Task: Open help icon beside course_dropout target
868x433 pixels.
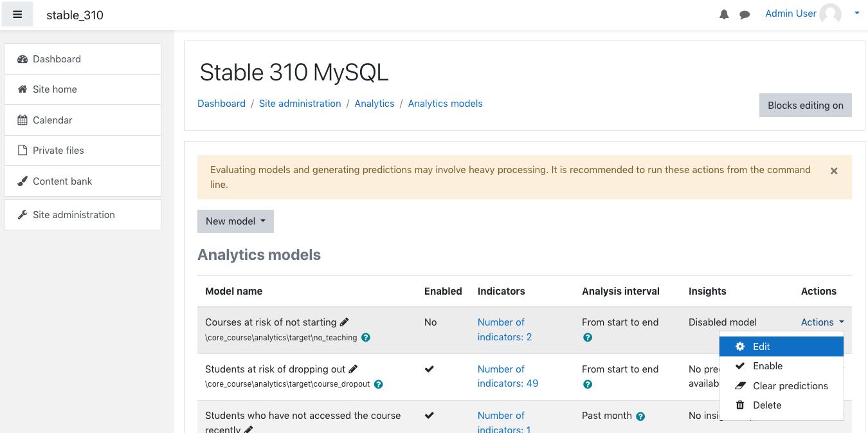Action: pyautogui.click(x=379, y=384)
